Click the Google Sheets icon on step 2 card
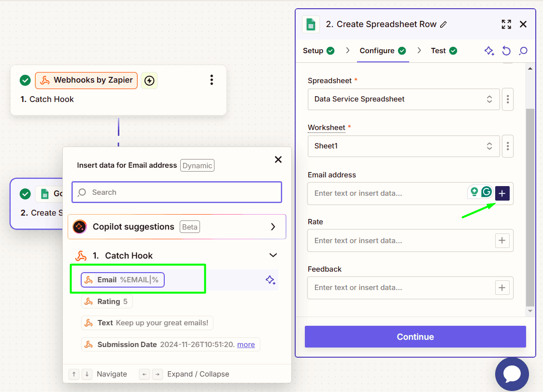543x392 pixels. (x=44, y=194)
